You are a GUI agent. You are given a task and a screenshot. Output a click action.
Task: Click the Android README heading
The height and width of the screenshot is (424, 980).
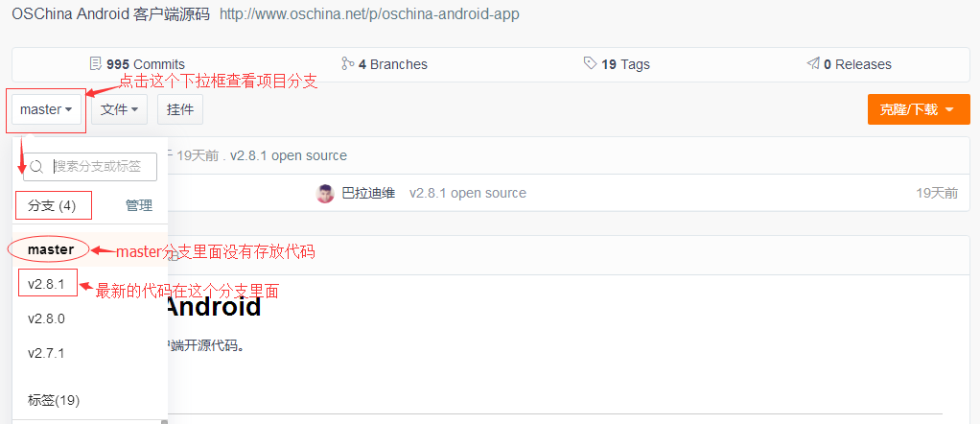click(x=214, y=307)
